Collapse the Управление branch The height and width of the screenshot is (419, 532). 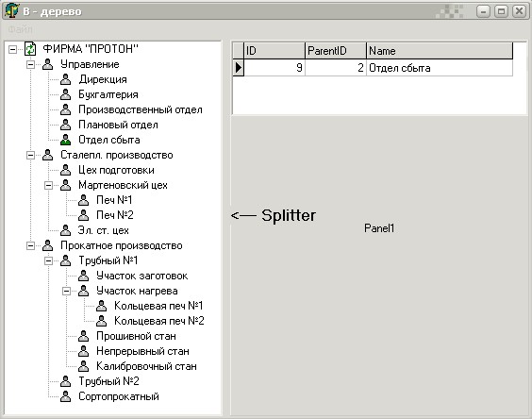tap(30, 64)
